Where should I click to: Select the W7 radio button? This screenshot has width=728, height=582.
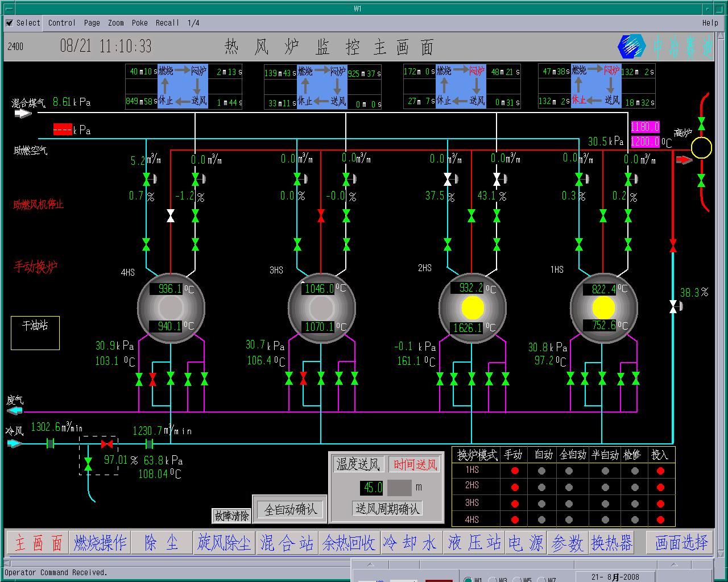pyautogui.click(x=541, y=580)
